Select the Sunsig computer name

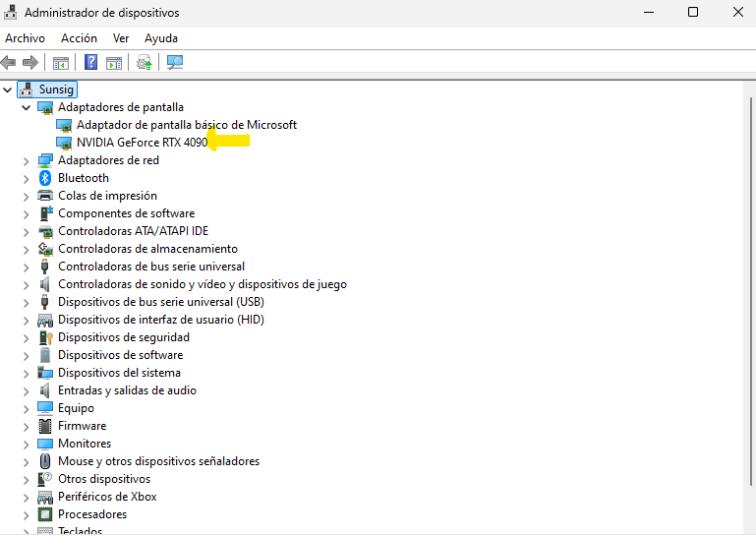[x=56, y=89]
